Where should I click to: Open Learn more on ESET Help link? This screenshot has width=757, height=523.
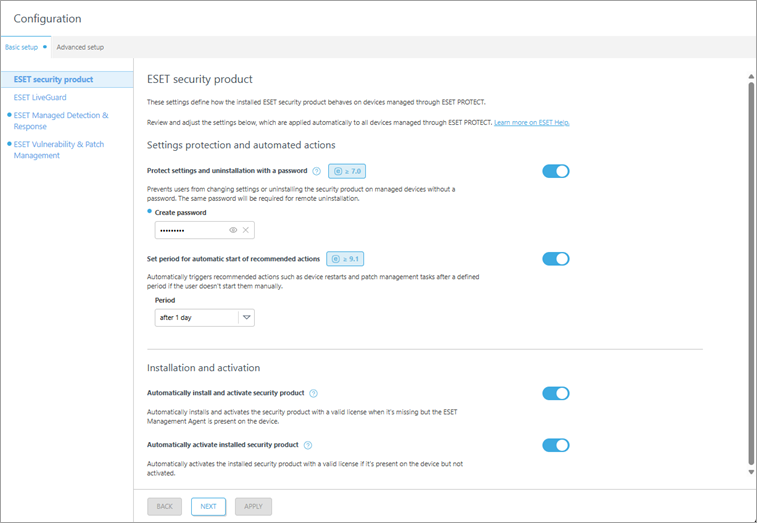[x=532, y=123]
